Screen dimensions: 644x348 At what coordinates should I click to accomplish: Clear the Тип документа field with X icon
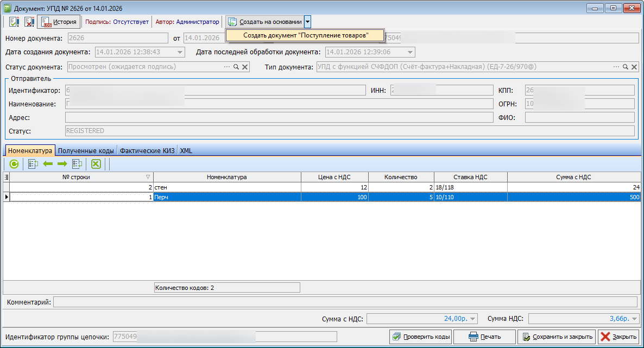(x=634, y=67)
